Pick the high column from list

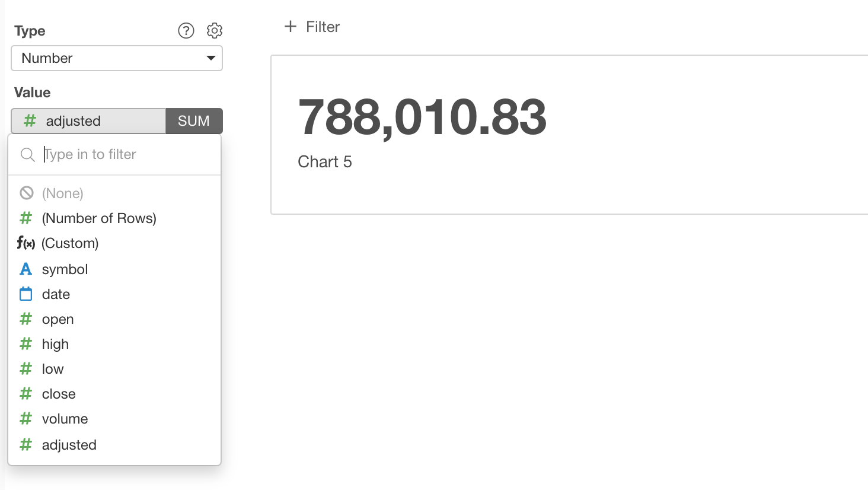click(x=55, y=344)
